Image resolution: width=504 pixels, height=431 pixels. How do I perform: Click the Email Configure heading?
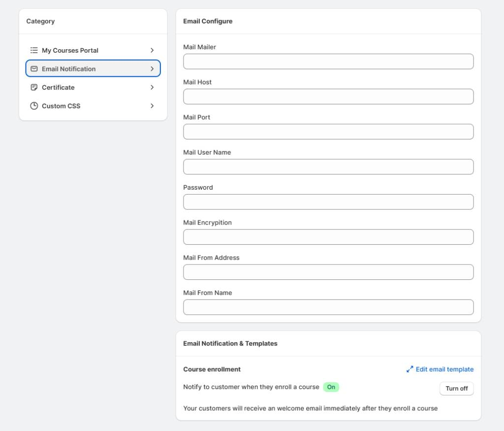pyautogui.click(x=208, y=21)
